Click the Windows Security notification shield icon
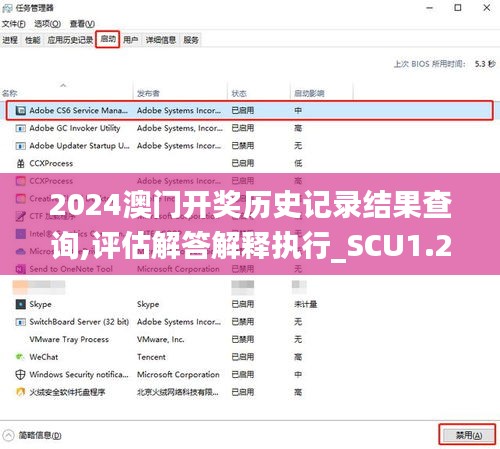500x449 pixels. (21, 375)
